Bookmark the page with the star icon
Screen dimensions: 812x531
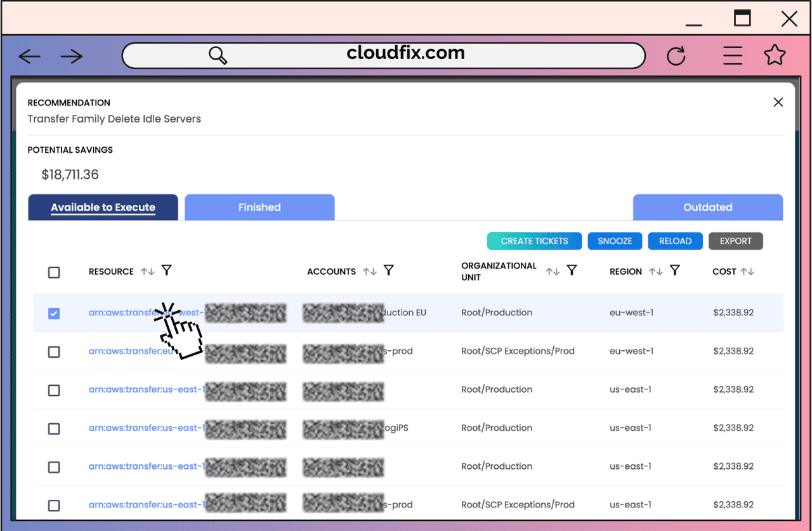(x=775, y=55)
